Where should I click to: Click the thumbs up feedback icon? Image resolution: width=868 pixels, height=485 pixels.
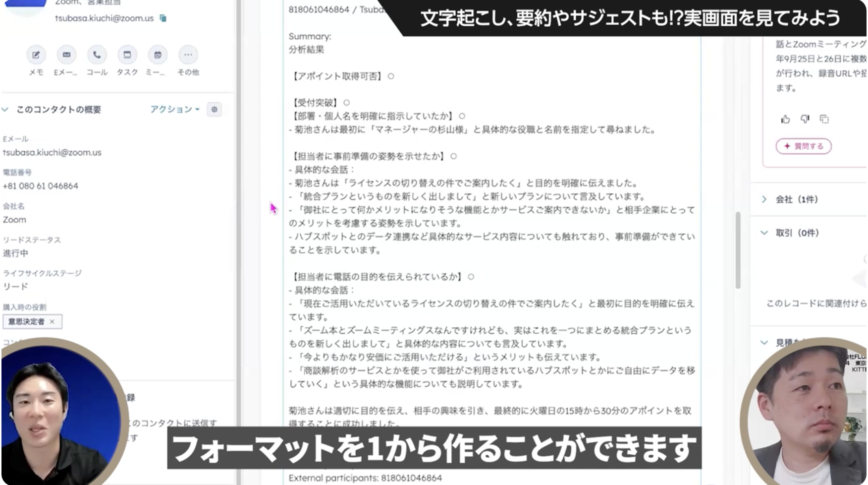tap(785, 119)
